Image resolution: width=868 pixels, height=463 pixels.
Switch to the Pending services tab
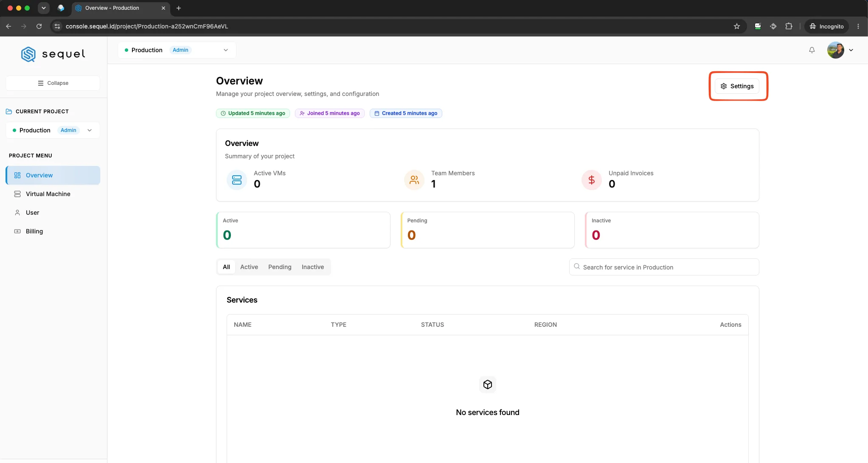click(x=280, y=267)
